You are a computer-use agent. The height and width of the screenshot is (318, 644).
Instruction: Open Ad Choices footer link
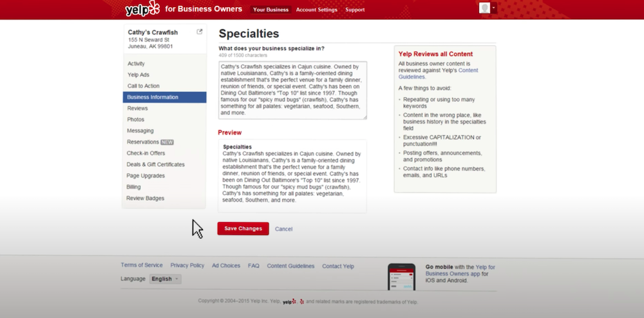click(226, 265)
